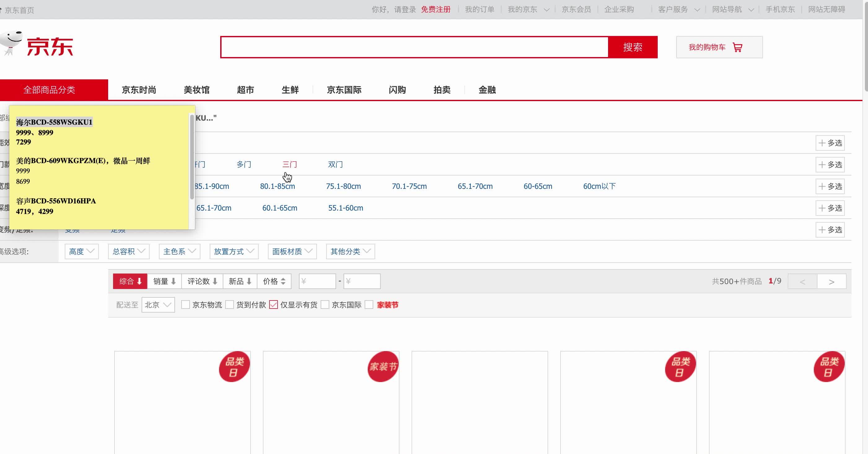The image size is (868, 454).
Task: Click 海尔BCD-558WSGKU1 text in the note
Action: tap(54, 122)
